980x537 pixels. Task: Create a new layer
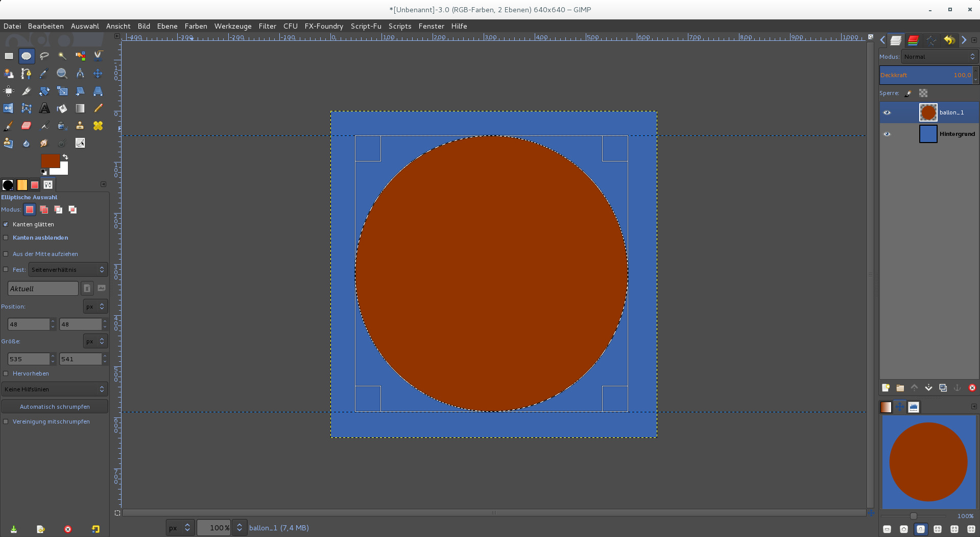[x=886, y=388]
